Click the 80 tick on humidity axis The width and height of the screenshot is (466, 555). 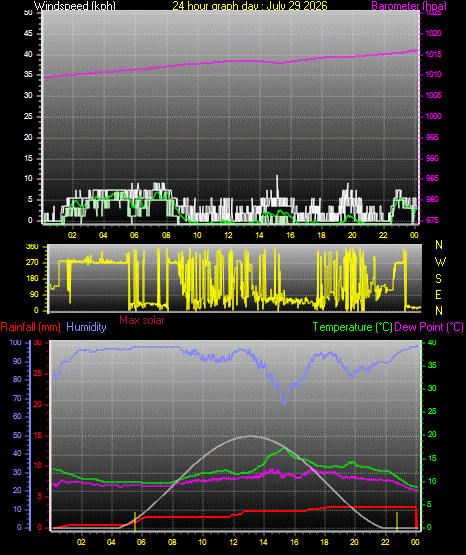[17, 379]
